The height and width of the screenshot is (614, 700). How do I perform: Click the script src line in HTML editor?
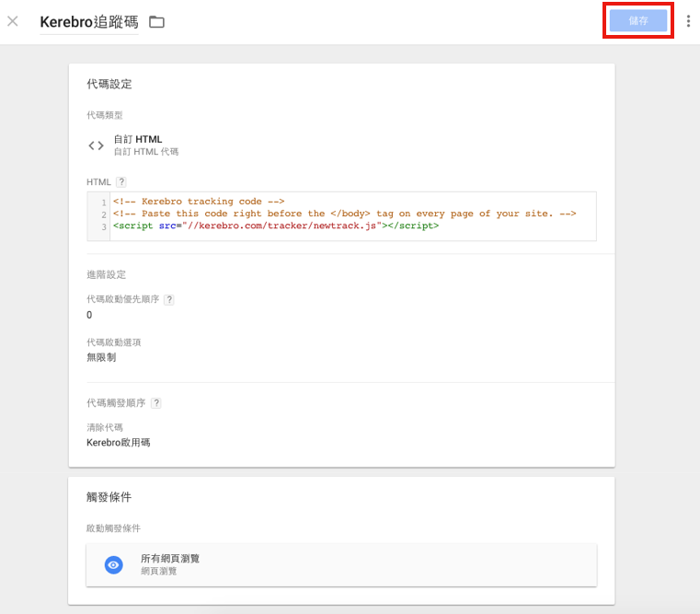[276, 226]
